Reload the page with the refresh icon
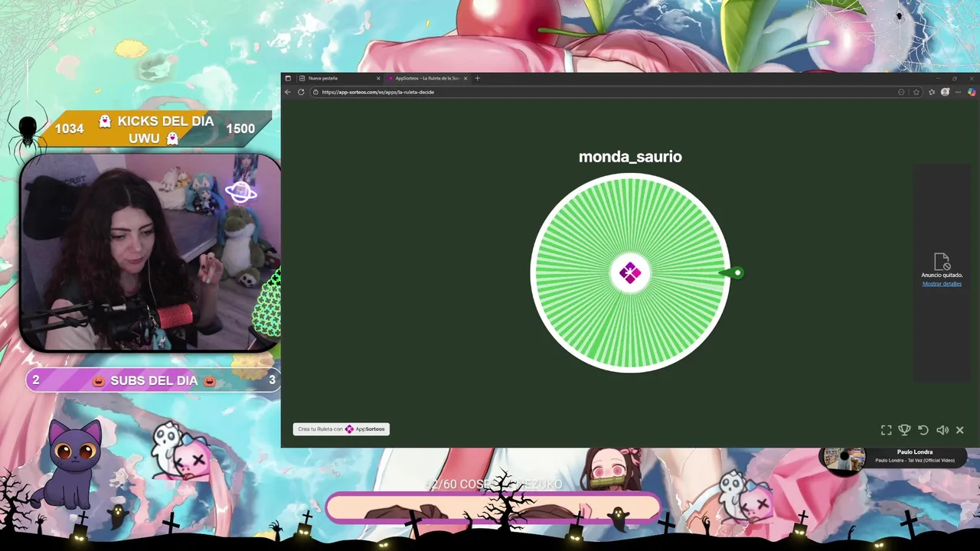 [x=301, y=92]
